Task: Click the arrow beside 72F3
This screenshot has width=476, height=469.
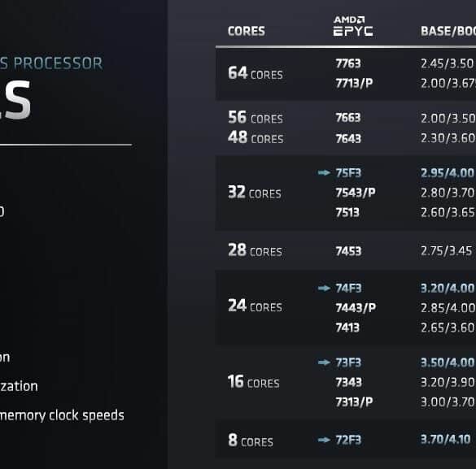Action: pyautogui.click(x=324, y=440)
